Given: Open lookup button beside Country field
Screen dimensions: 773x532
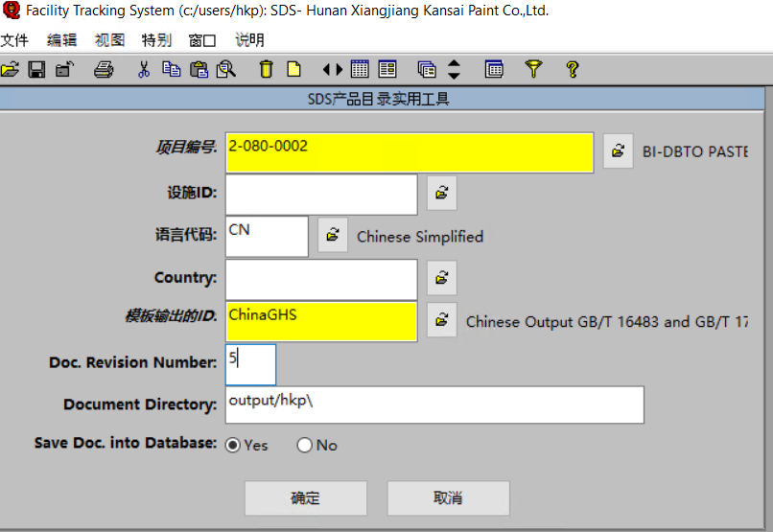Looking at the screenshot, I should click(x=442, y=278).
